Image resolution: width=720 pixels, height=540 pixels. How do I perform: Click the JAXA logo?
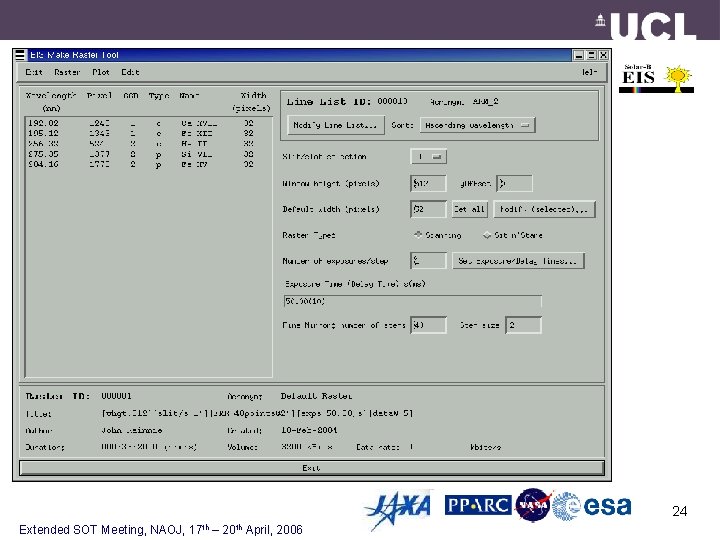pyautogui.click(x=398, y=510)
